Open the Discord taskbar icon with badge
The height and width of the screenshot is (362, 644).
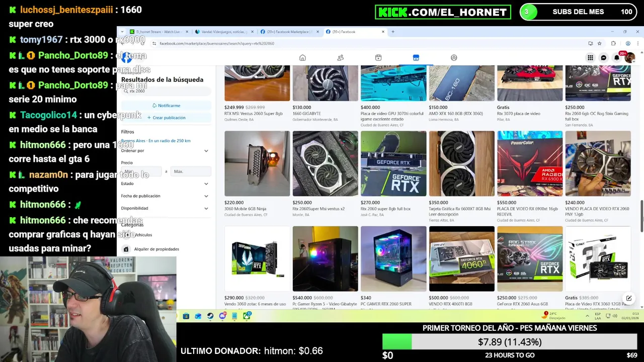click(222, 316)
